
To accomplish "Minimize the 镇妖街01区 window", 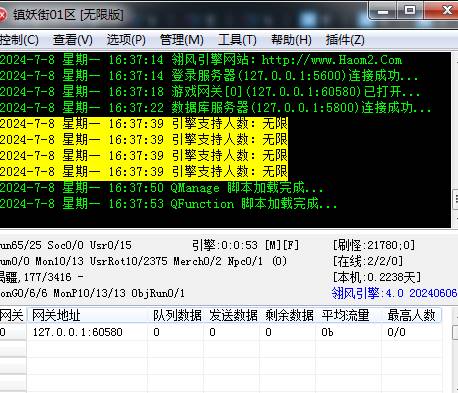I will (383, 11).
